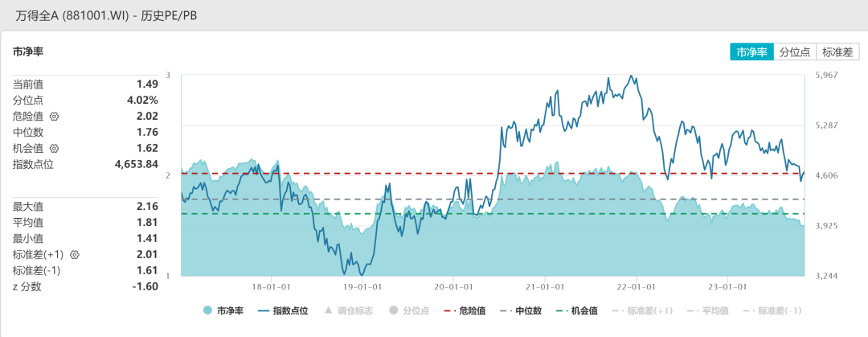Image resolution: width=868 pixels, height=337 pixels.
Task: Click the 市净率 legend circle icon
Action: pos(207,310)
